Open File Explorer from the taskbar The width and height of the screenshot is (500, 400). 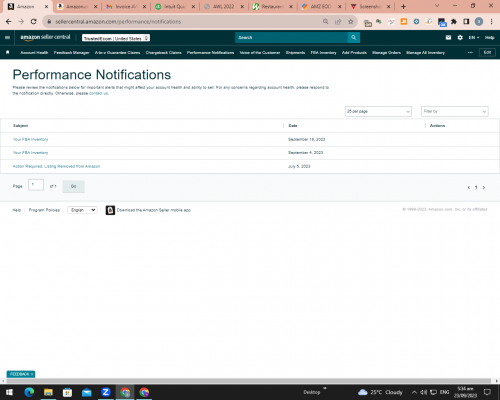(x=48, y=392)
